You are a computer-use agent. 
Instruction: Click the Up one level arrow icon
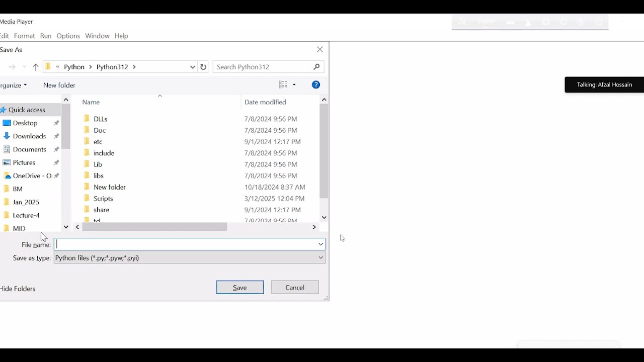pyautogui.click(x=36, y=67)
